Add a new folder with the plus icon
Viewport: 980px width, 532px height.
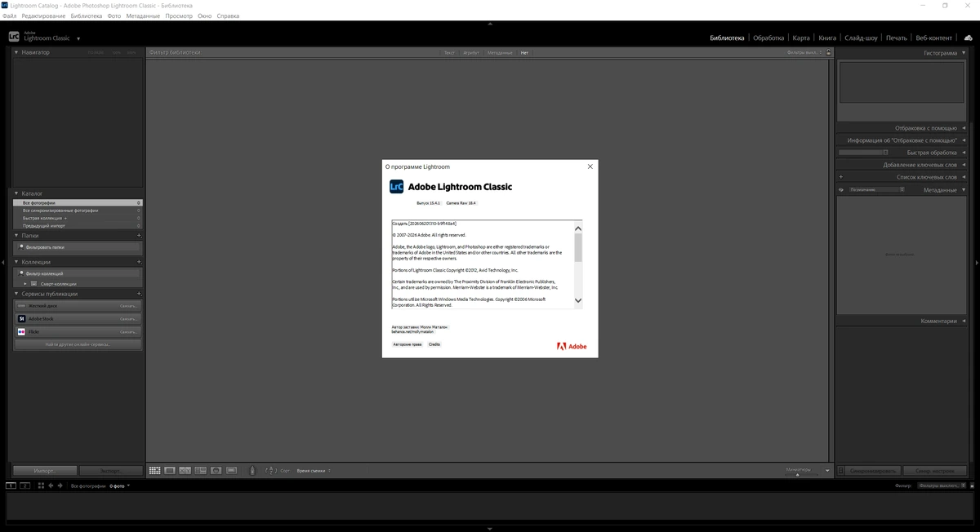coord(139,235)
